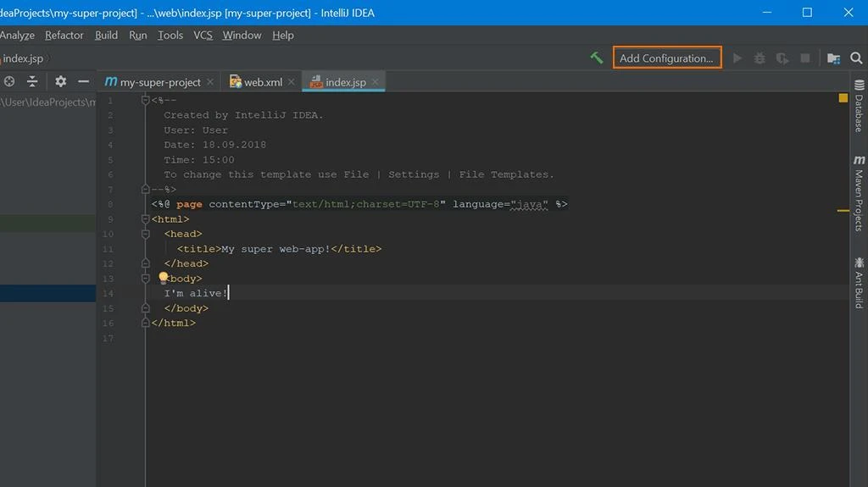Switch to the web.xml editor tab
The image size is (868, 487).
(x=263, y=82)
